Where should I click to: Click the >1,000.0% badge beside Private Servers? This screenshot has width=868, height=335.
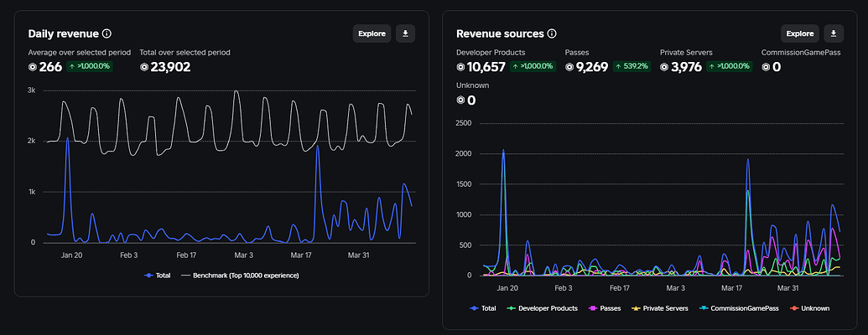729,66
